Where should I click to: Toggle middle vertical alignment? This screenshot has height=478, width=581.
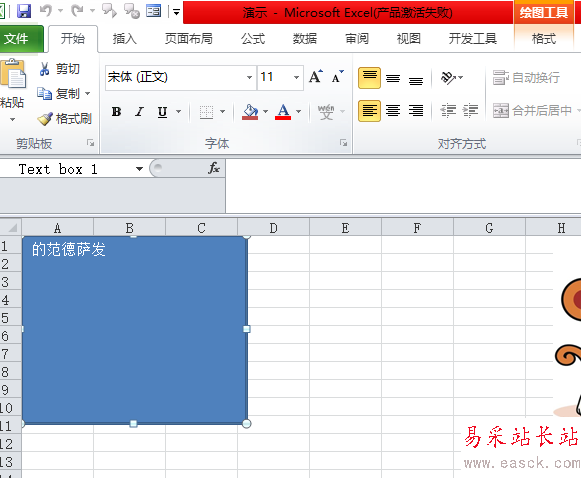(x=393, y=78)
